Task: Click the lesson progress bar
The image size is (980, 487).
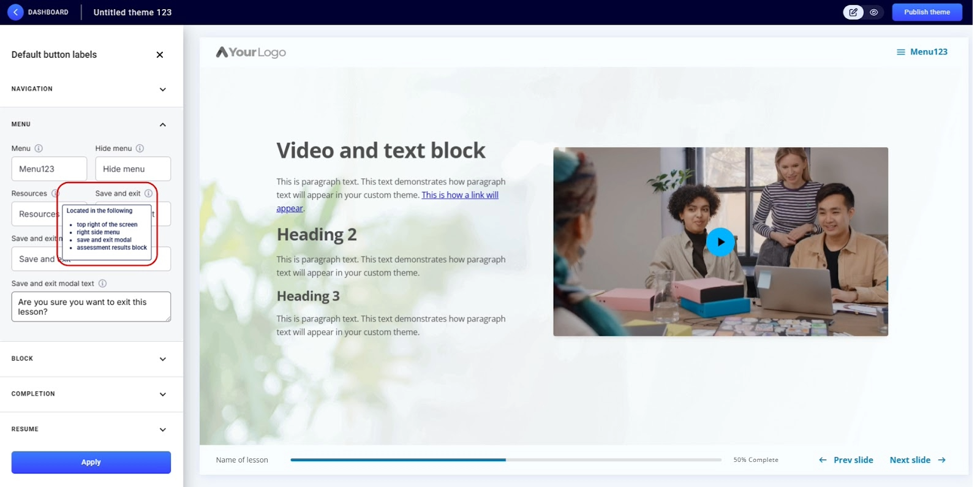Action: pos(505,459)
